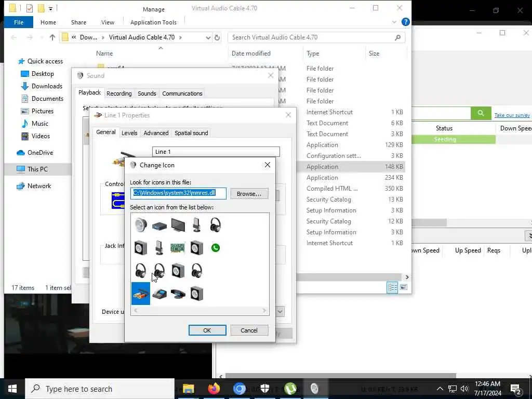Choose the desk telephone icon
The width and height of the screenshot is (532, 399).
tap(159, 294)
